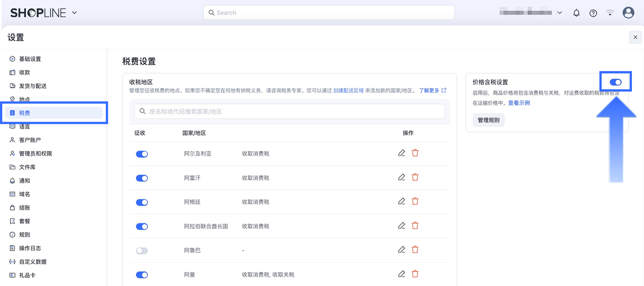Delete the 阿富汗 tax region row
Viewport: 644px width, 286px height.
pyautogui.click(x=415, y=177)
